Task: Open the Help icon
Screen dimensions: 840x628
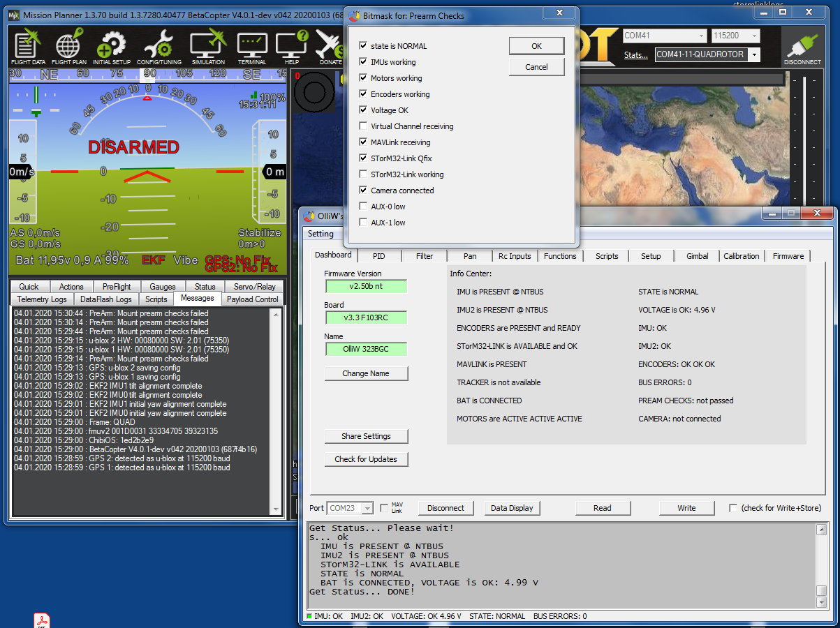Action: tap(291, 46)
